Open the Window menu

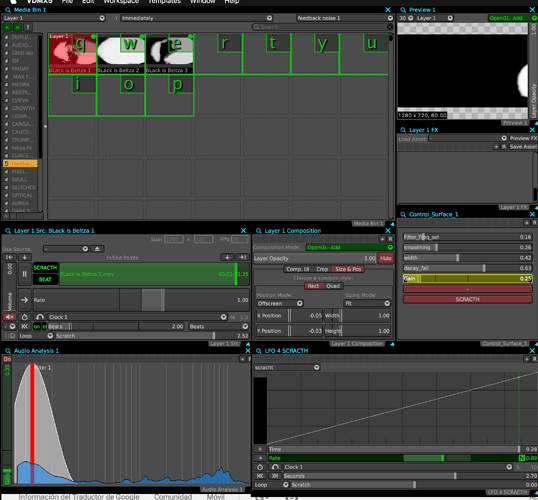coord(203,2)
